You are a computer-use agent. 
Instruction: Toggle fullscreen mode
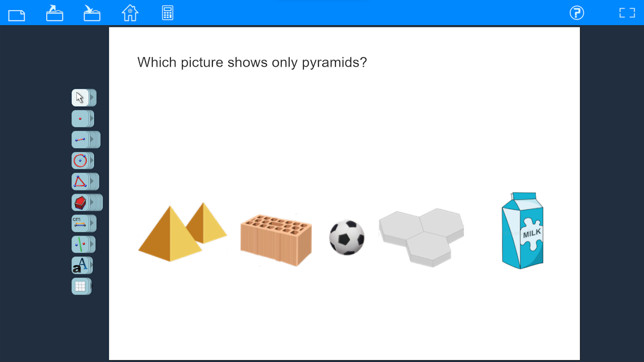point(627,13)
